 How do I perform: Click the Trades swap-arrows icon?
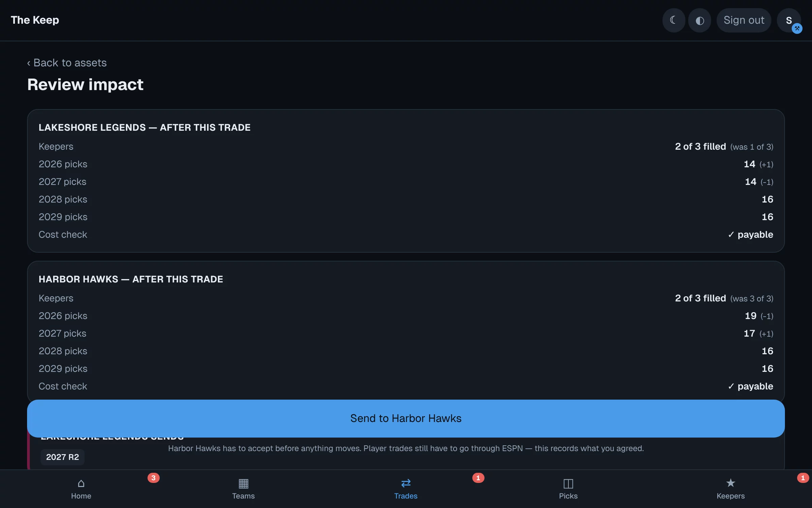406,483
